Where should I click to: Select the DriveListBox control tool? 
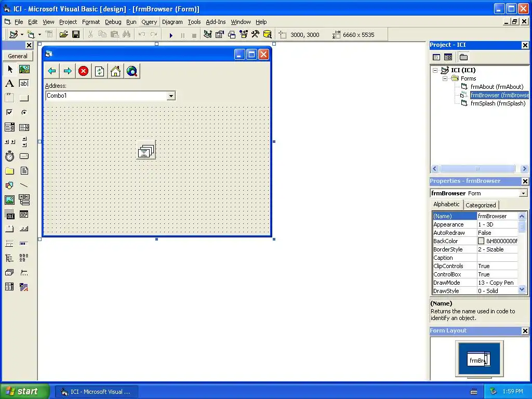[x=24, y=156]
